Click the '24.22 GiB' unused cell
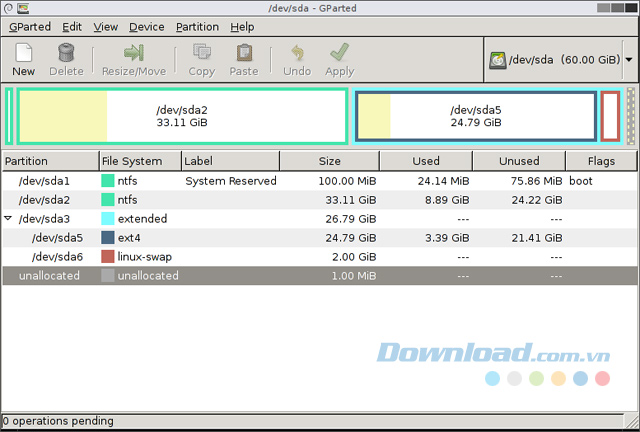Image resolution: width=640 pixels, height=432 pixels. 537,200
